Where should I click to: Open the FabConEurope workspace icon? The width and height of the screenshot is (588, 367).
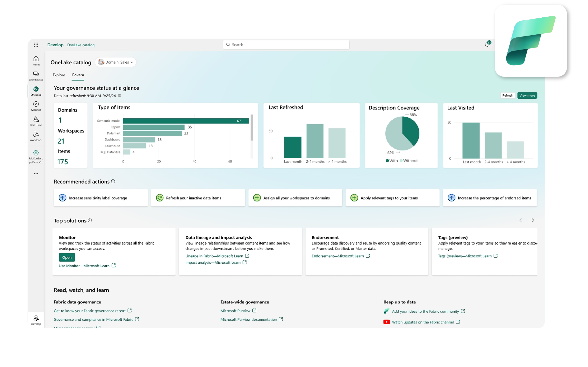pos(36,156)
